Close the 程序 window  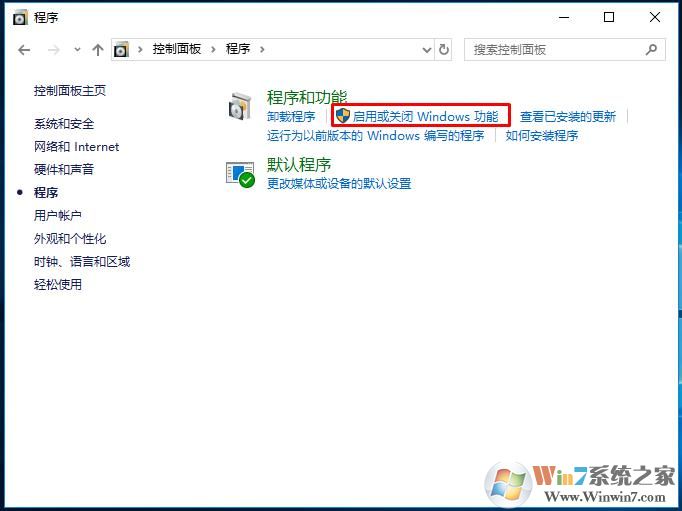coord(655,17)
